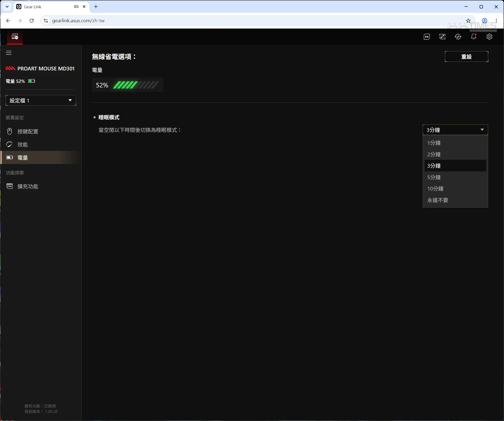Collapse the sidebar hamburger menu
The width and height of the screenshot is (504, 421).
pos(9,53)
